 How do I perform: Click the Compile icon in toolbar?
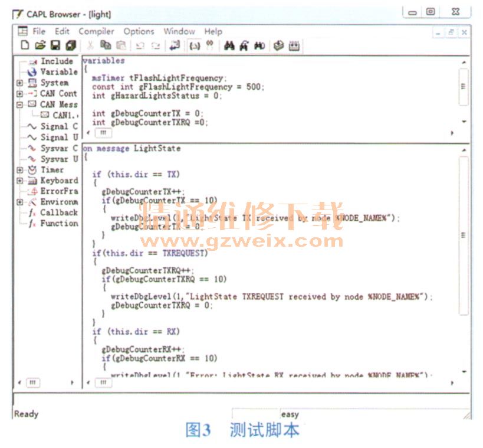pos(279,45)
